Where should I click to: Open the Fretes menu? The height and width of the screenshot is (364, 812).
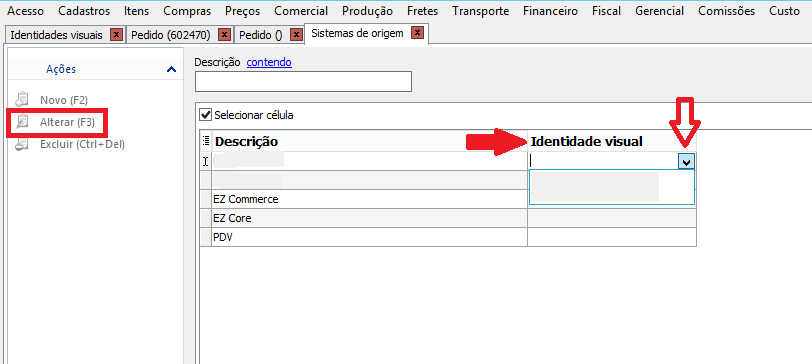coord(423,11)
